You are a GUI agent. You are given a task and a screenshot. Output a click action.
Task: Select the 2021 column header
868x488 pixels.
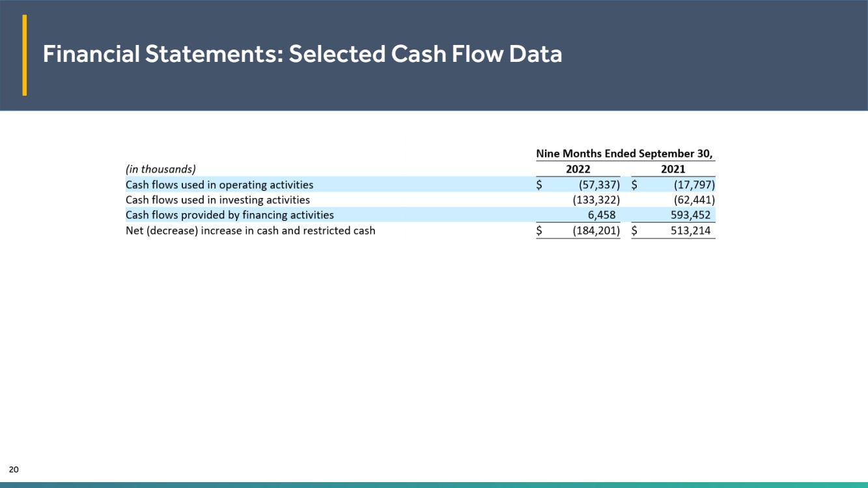pyautogui.click(x=673, y=169)
